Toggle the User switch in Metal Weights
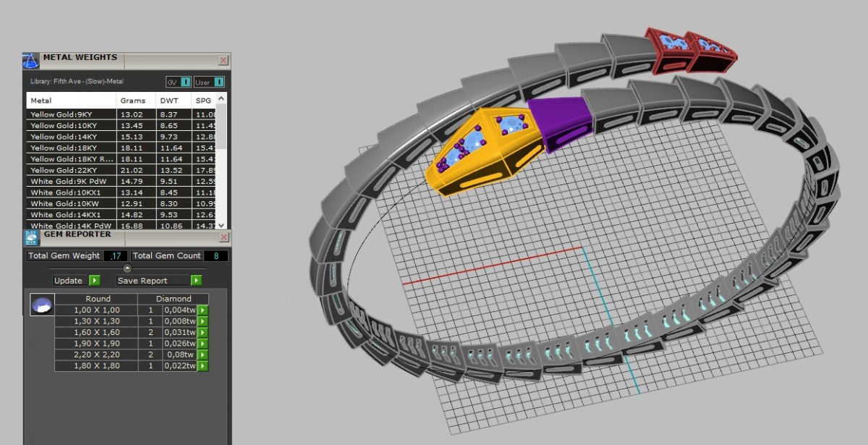This screenshot has width=868, height=445. 210,82
